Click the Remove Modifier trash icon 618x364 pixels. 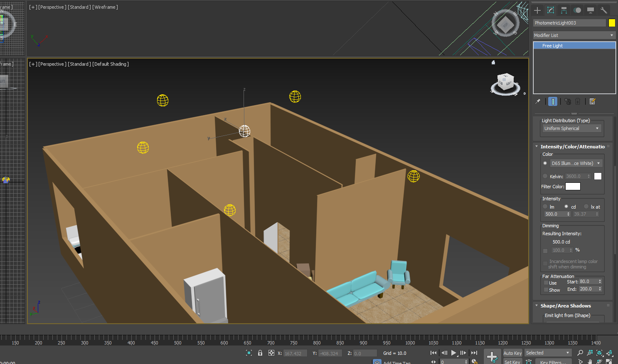578,101
